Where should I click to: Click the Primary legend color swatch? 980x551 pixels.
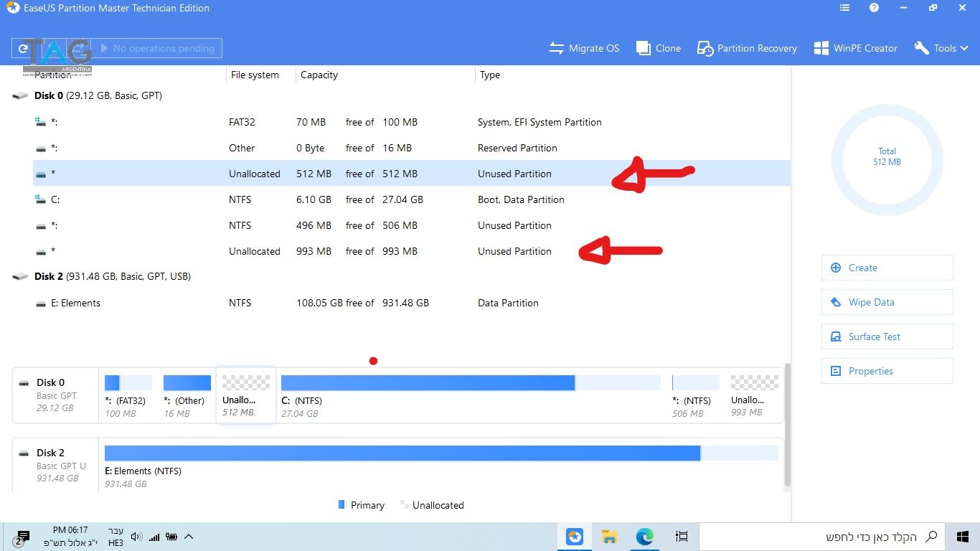click(x=341, y=505)
